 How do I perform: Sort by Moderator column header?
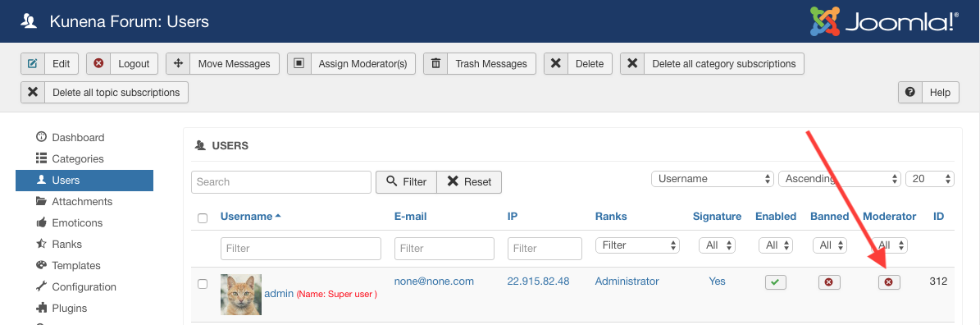point(889,216)
